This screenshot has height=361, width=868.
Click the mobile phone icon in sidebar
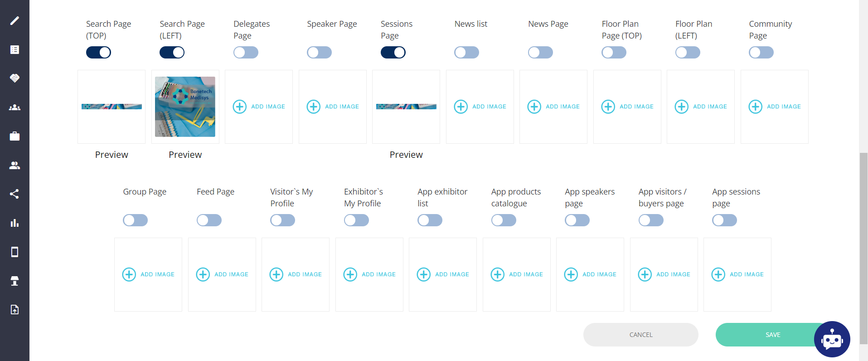click(15, 252)
